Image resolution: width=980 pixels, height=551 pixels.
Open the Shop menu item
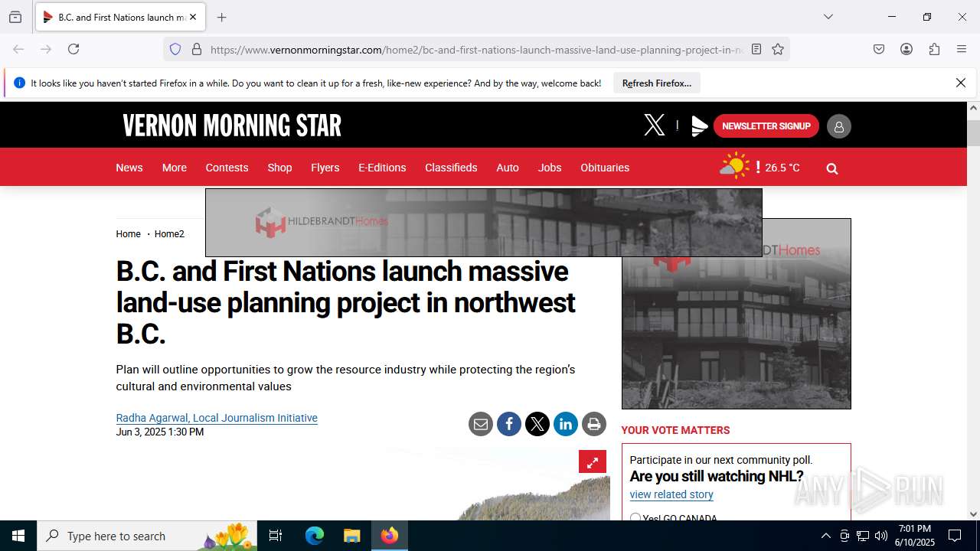tap(279, 168)
